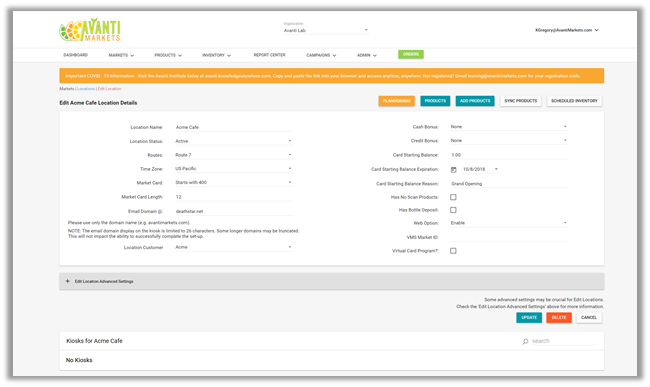The width and height of the screenshot is (650, 387).
Task: Click 'Edit Acme Cafe Location Details' heading
Action: (x=98, y=103)
